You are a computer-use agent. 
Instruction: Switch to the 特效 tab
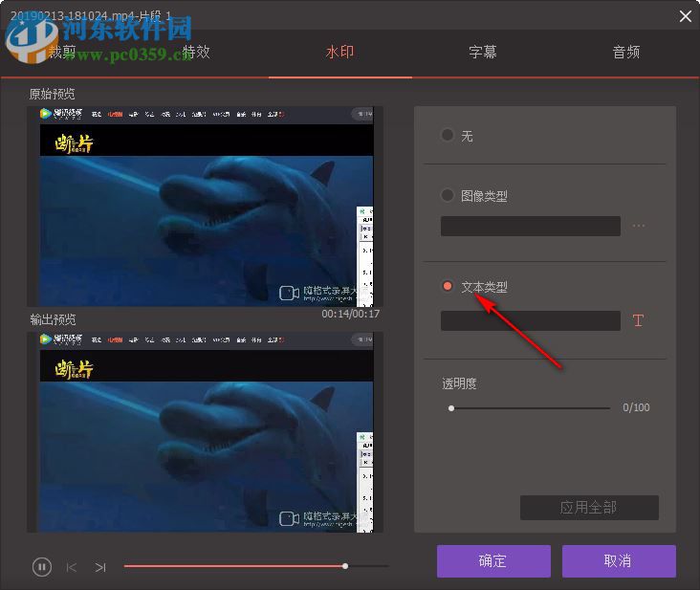pos(196,52)
